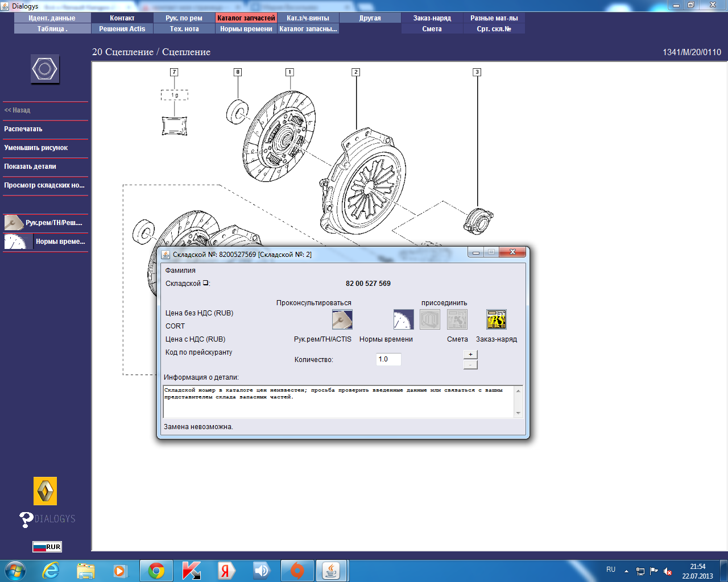Screen dimensions: 728x582
Task: Click the RU language indicator
Action: [611, 569]
